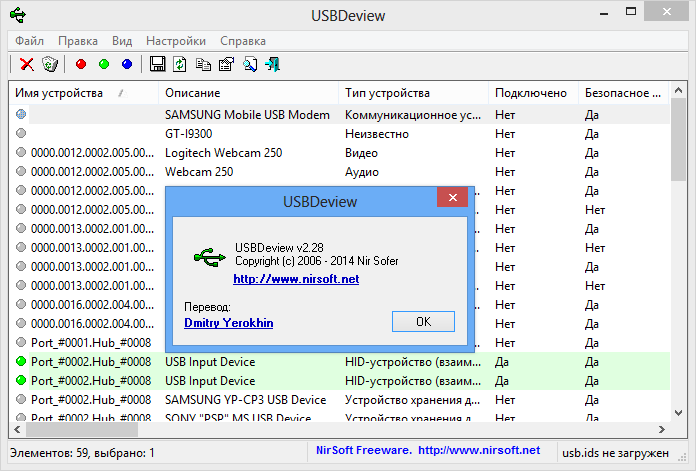Click the USB logo in About dialog

point(210,257)
